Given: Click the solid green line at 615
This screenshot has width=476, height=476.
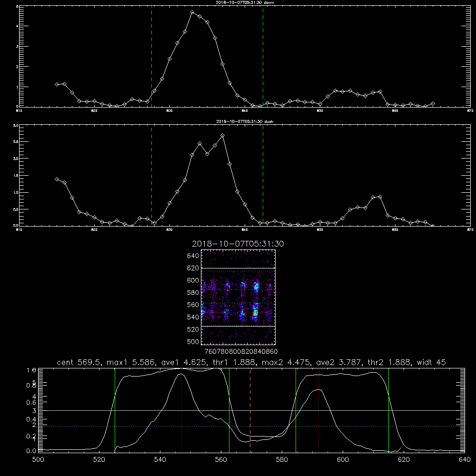Looking at the screenshot, I should (388, 410).
